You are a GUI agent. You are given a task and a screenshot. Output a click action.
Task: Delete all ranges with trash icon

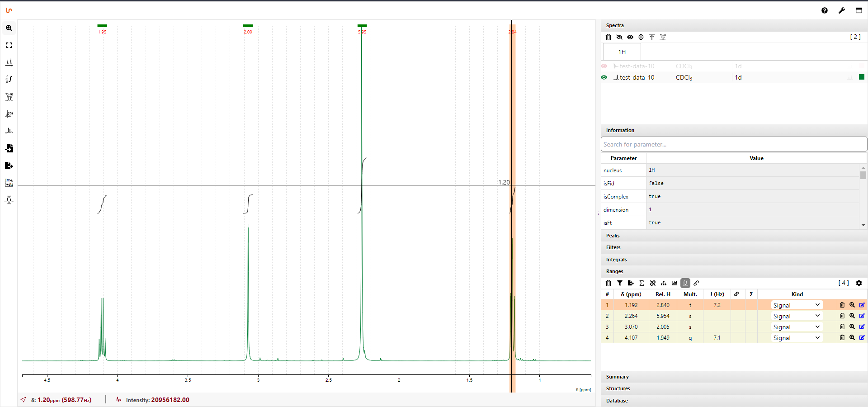[x=609, y=283]
